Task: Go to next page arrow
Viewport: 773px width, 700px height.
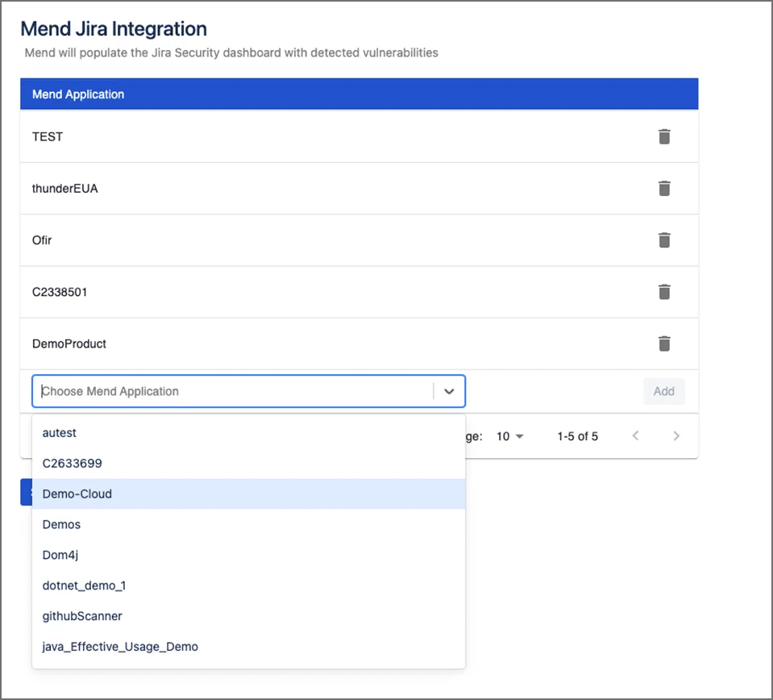Action: point(676,436)
